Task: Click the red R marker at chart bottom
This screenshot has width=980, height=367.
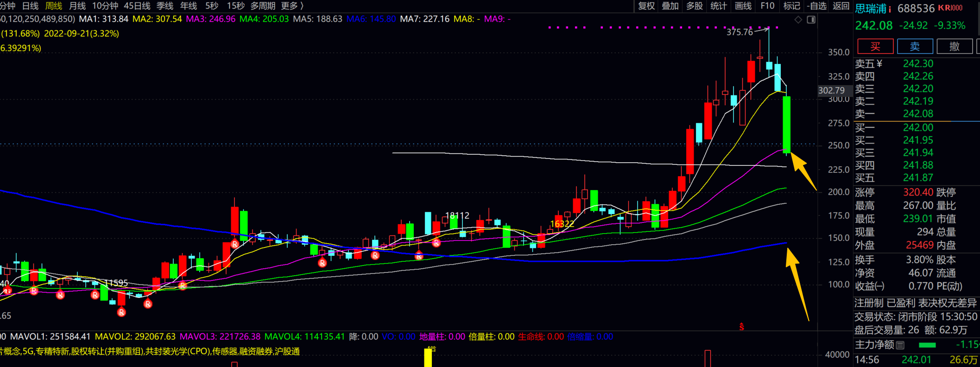Action: click(121, 312)
